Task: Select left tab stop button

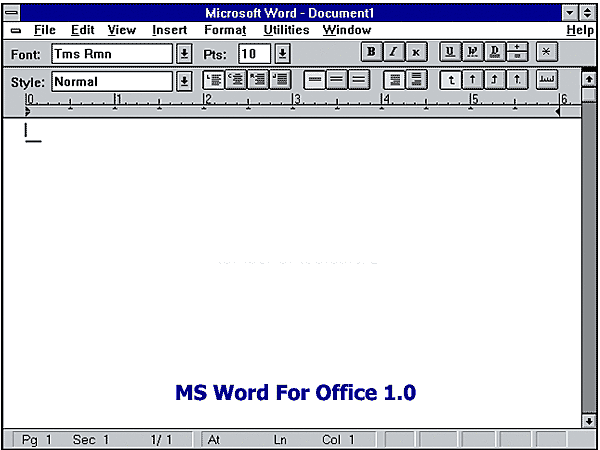Action: 451,80
